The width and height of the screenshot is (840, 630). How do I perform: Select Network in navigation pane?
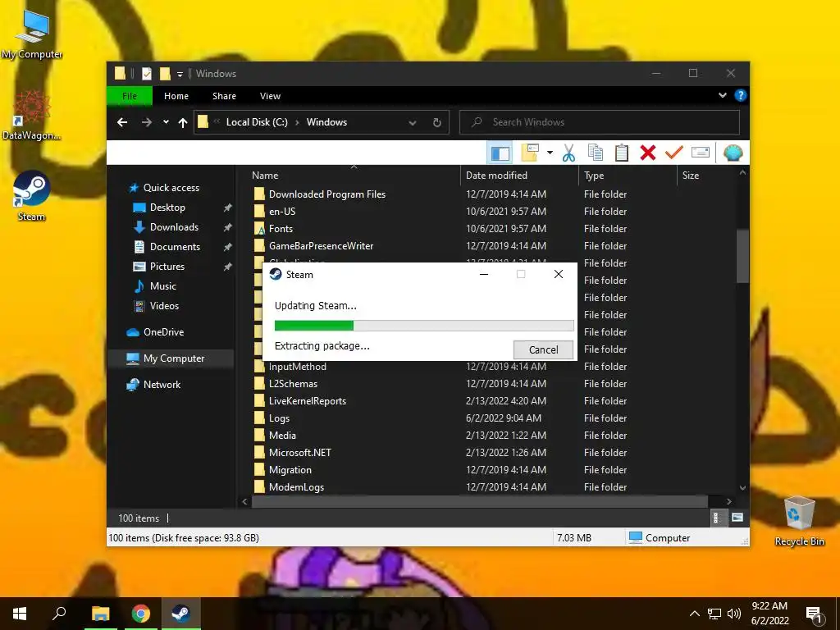click(x=162, y=385)
